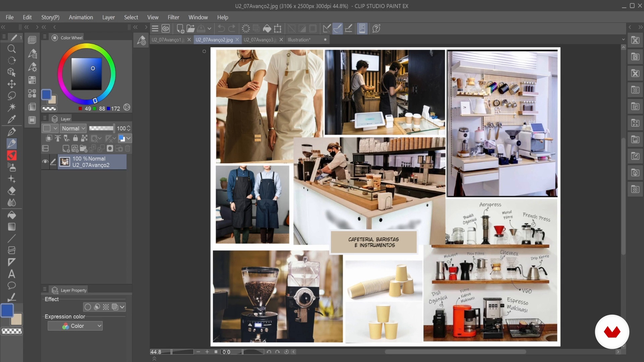Open the layer palette color dropdown
Viewport: 644px width, 362px height.
click(x=50, y=128)
